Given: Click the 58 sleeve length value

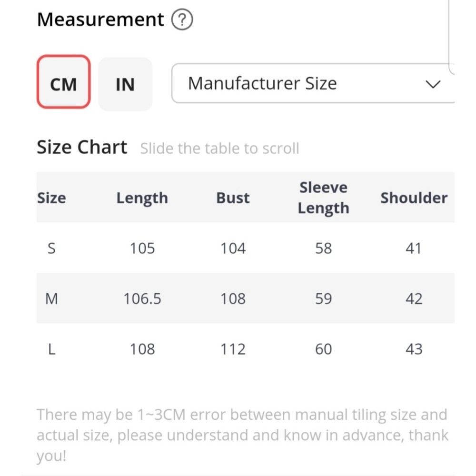Looking at the screenshot, I should 323,248.
